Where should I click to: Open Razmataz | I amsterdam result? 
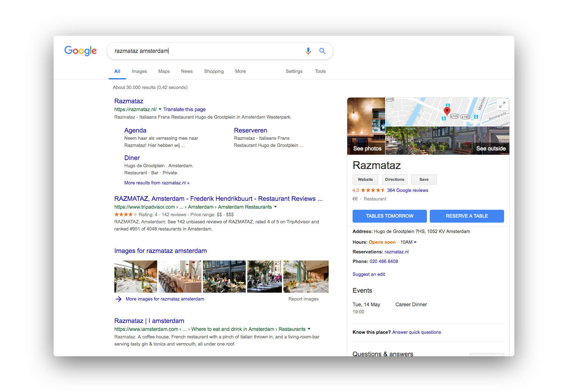click(149, 321)
